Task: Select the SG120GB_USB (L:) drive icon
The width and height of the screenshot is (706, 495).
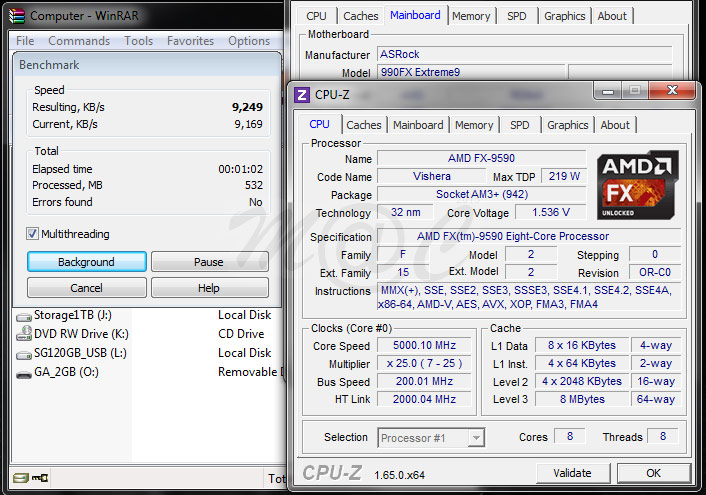Action: 24,354
